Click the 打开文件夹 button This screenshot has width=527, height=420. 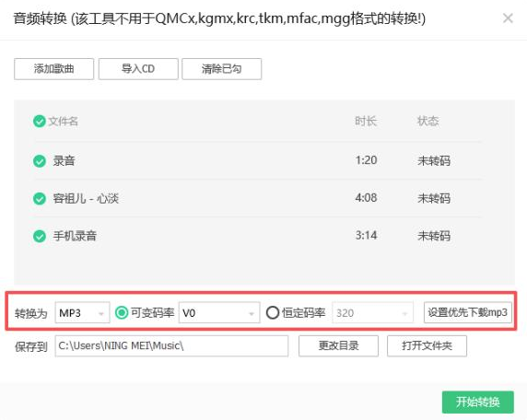(427, 345)
